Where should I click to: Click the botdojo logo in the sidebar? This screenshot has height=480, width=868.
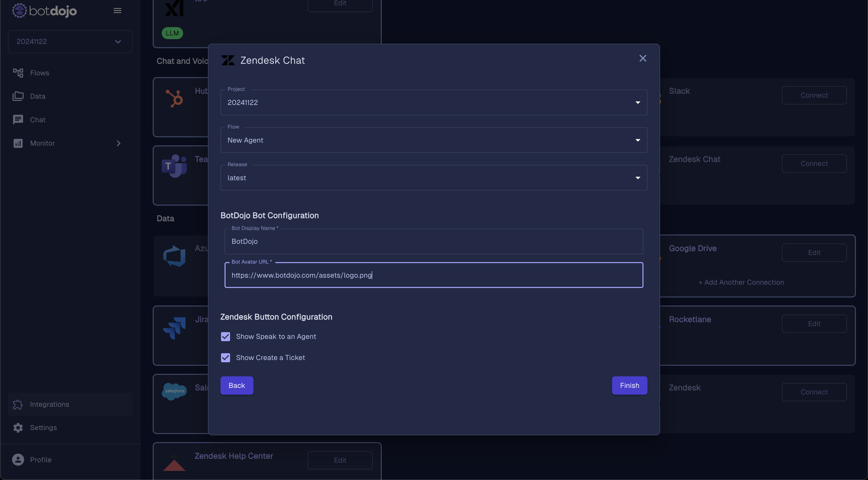(x=44, y=11)
